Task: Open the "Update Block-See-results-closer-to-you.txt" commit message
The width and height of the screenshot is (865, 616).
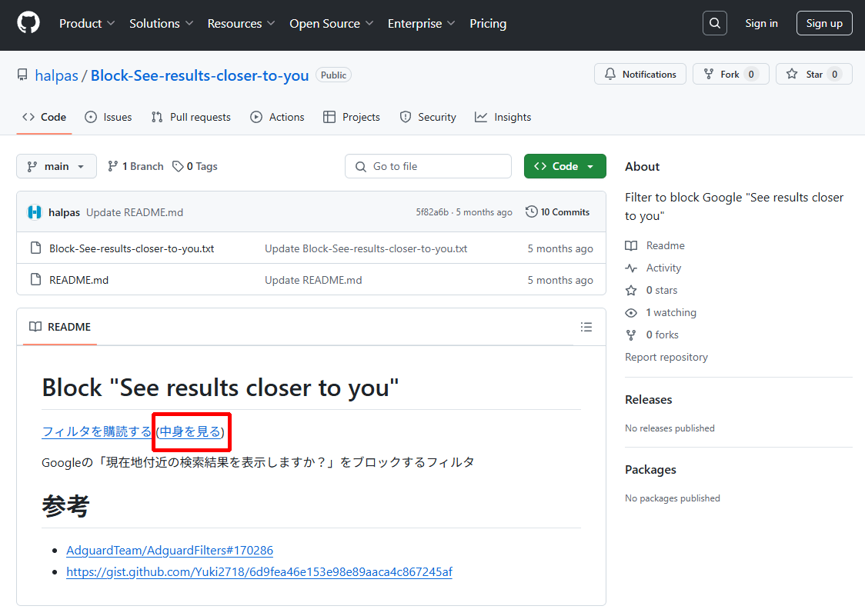Action: (x=366, y=248)
